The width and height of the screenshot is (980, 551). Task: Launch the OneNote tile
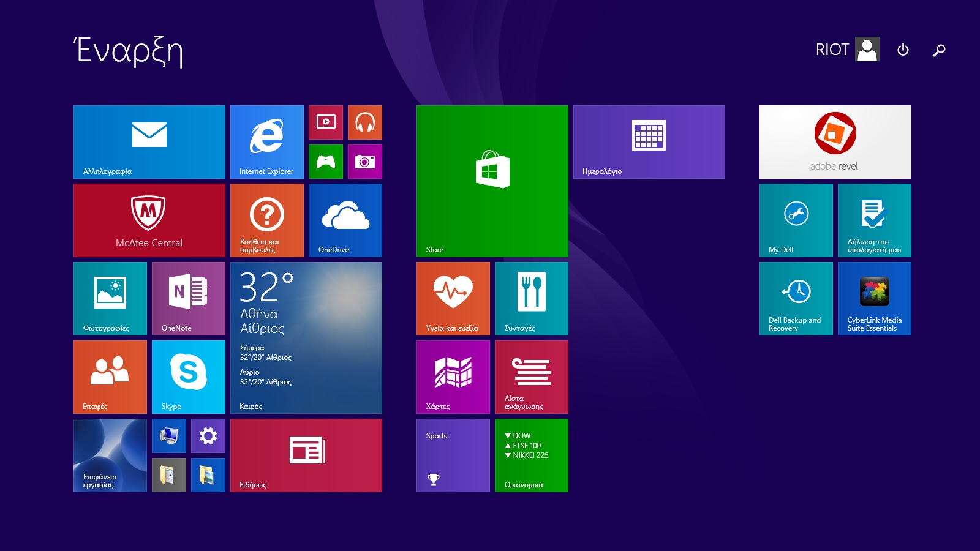click(189, 299)
